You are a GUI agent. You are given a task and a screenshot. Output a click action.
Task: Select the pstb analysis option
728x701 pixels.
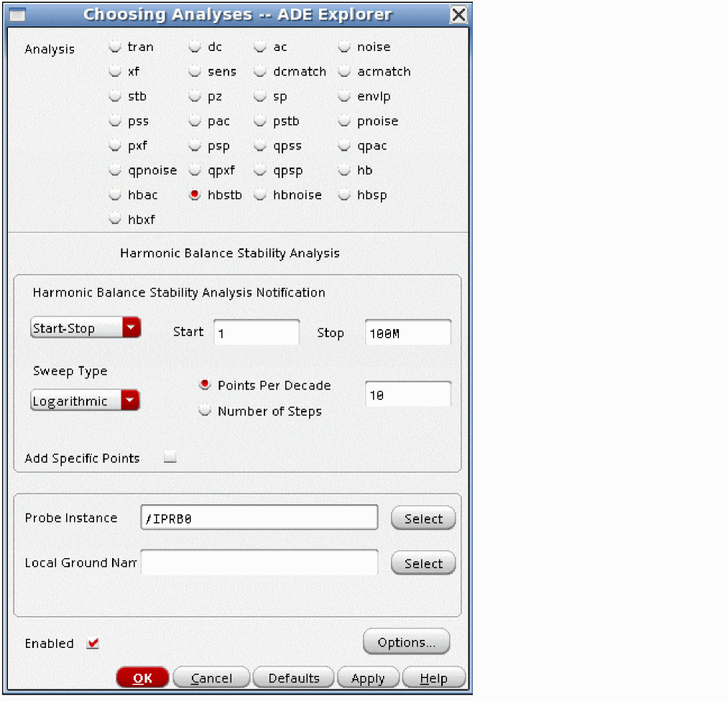click(260, 121)
